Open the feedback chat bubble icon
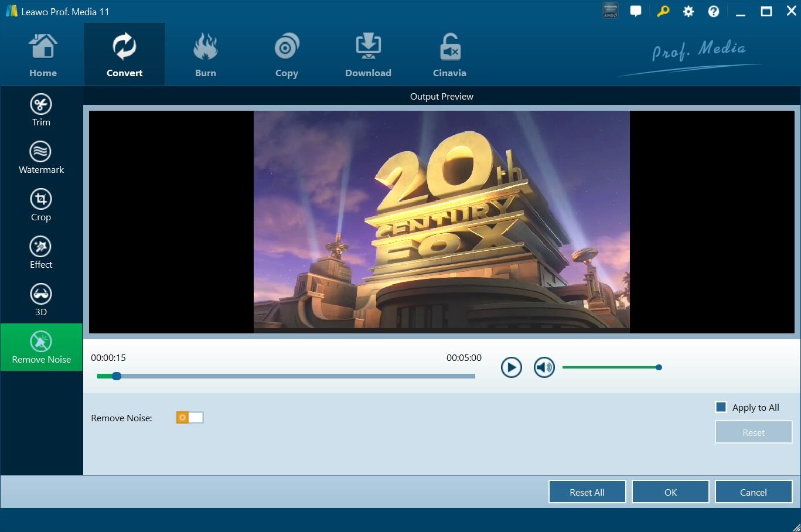 (636, 11)
